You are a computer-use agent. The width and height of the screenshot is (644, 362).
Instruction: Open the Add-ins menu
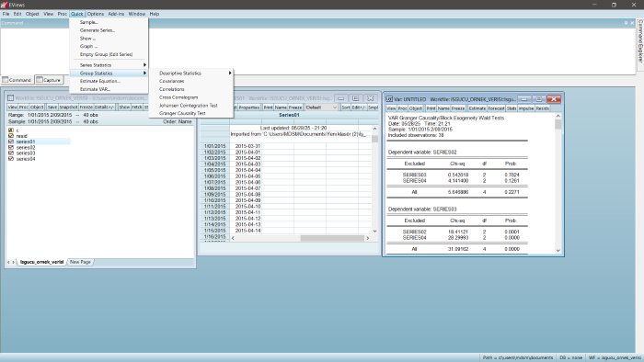point(116,14)
